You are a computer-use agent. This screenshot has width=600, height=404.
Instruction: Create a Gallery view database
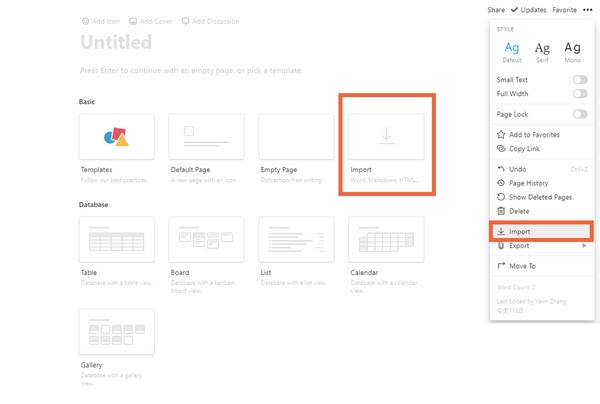pyautogui.click(x=116, y=332)
